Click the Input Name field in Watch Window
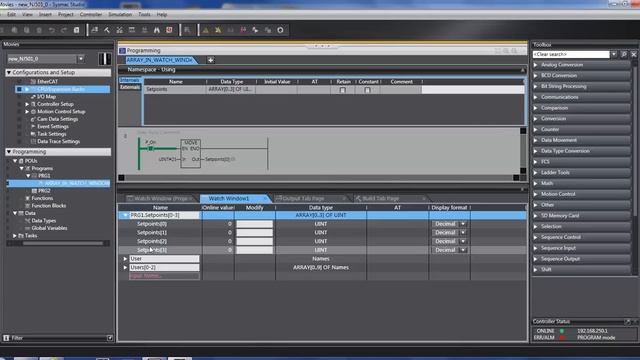The width and height of the screenshot is (640, 360). tap(164, 276)
